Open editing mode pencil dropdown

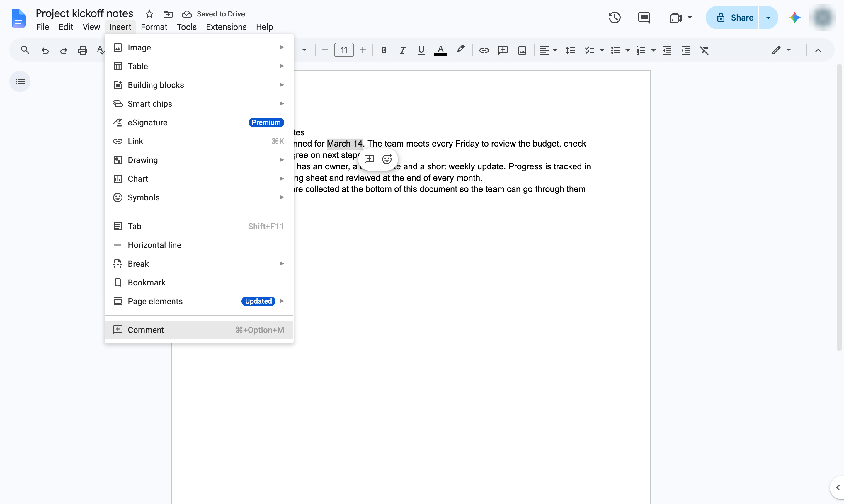pos(782,50)
